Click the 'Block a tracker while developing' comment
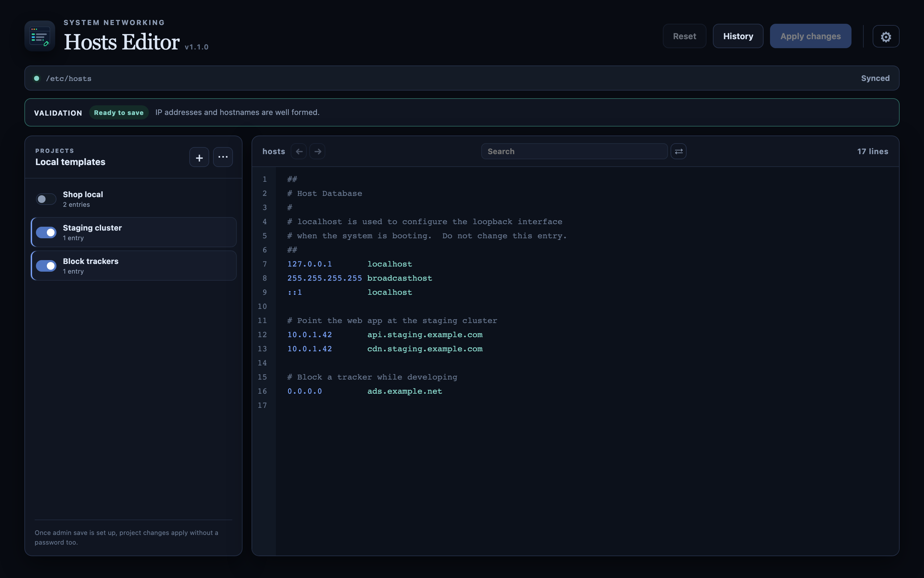 point(372,377)
